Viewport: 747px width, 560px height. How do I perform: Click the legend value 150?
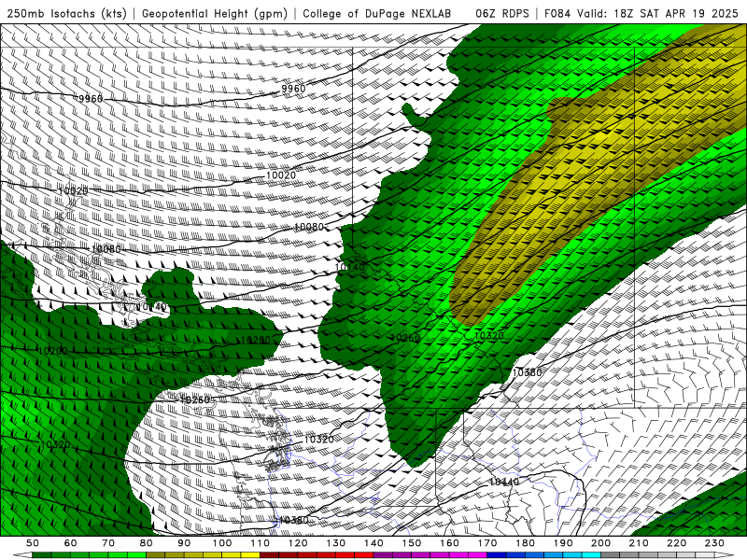click(x=412, y=543)
